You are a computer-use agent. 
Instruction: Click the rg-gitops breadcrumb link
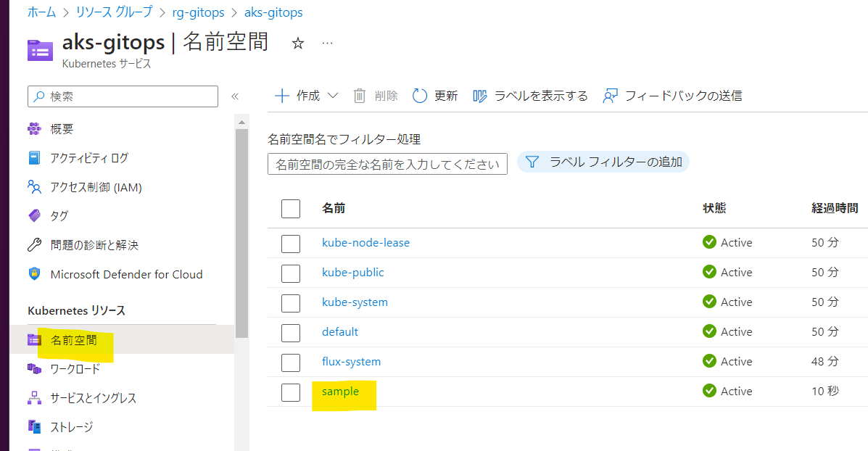(198, 12)
